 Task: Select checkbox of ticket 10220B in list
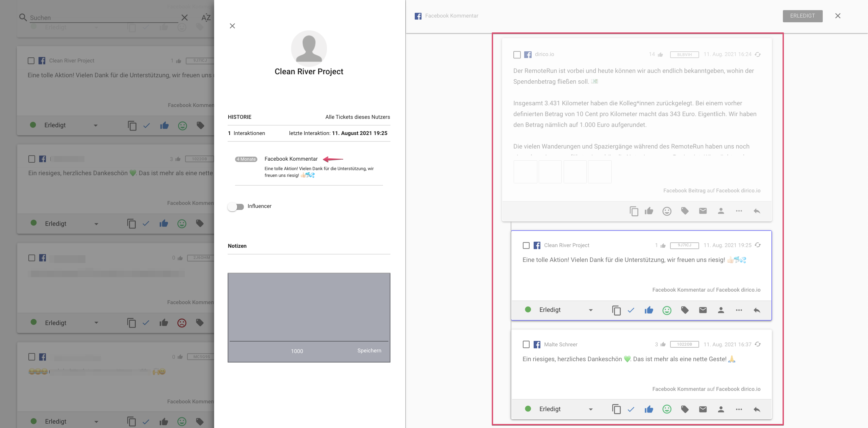pos(32,159)
